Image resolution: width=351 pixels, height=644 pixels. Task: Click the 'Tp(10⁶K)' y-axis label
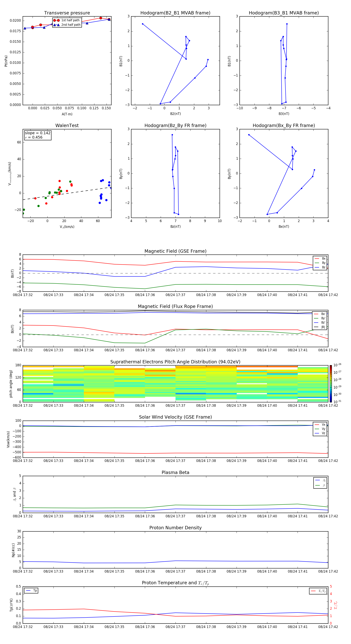pos(11,605)
